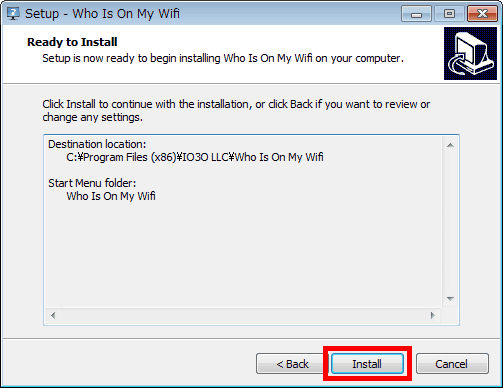Close the Setup window with the X
503x388 pixels.
[482, 14]
